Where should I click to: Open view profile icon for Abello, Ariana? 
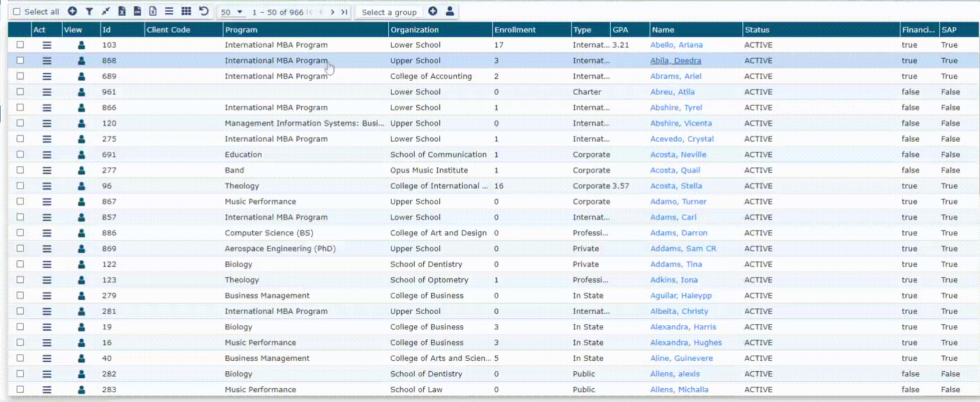pyautogui.click(x=81, y=45)
